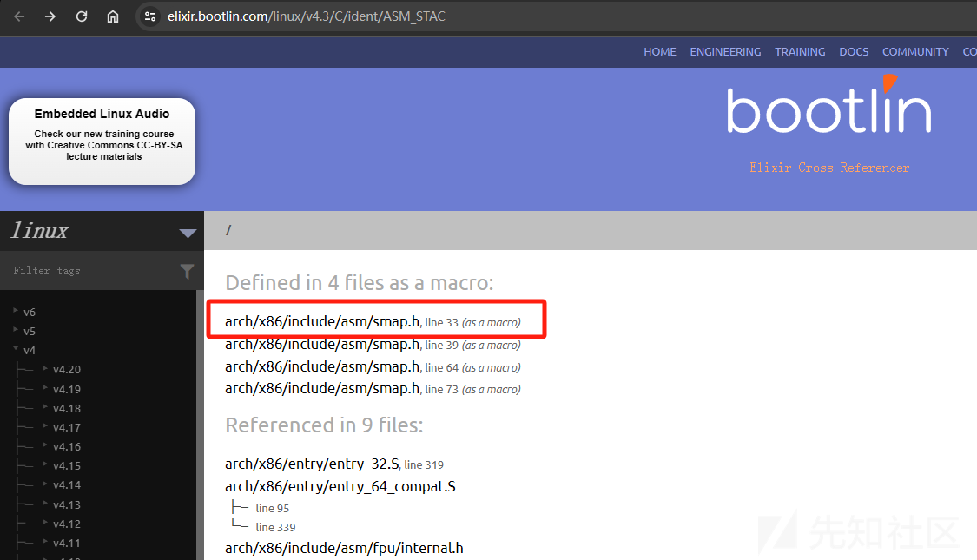This screenshot has width=977, height=560.
Task: Open the DOCS menu item
Action: point(854,52)
